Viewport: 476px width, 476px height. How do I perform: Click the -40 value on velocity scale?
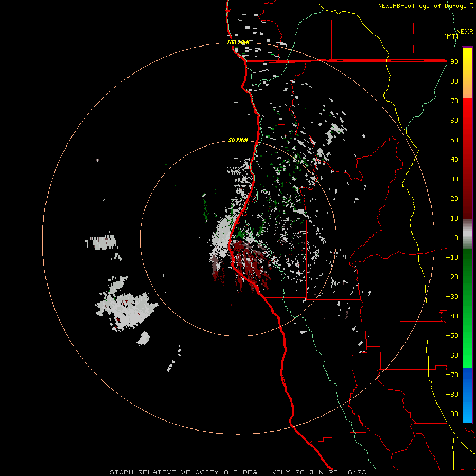[x=452, y=316]
